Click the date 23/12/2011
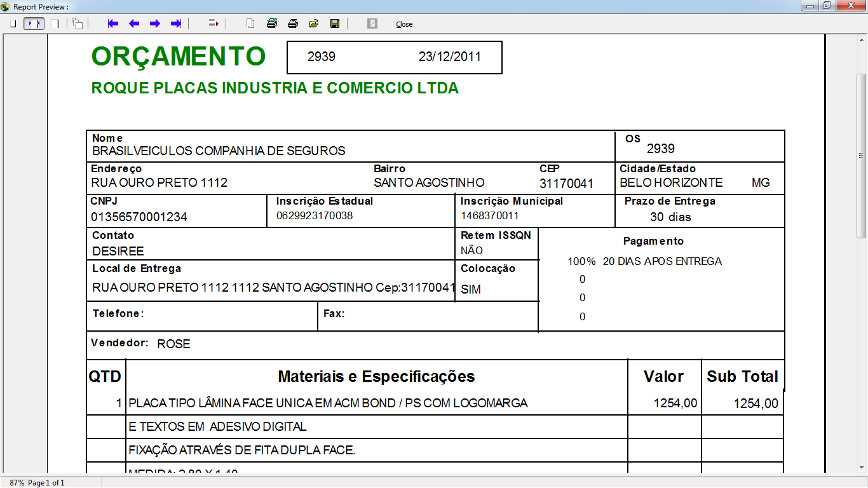Viewport: 868px width, 488px height. (450, 57)
